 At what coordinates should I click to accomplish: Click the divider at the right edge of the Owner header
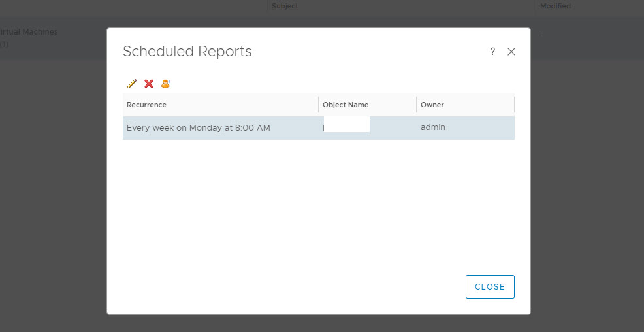point(514,105)
